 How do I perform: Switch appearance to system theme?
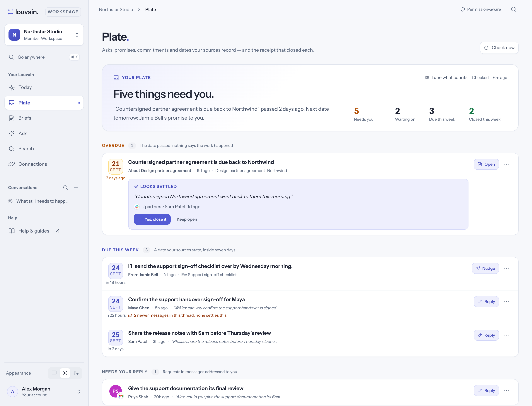point(54,373)
